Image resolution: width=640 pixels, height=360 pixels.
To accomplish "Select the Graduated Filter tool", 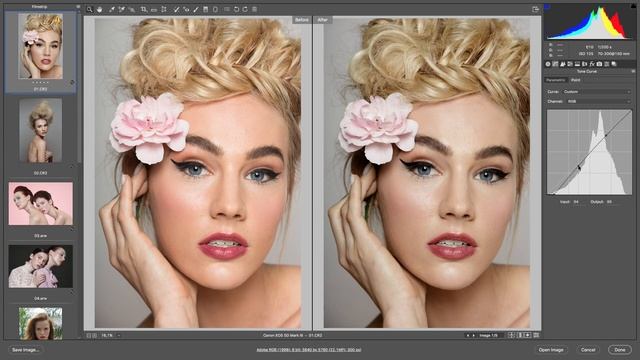I will point(206,9).
